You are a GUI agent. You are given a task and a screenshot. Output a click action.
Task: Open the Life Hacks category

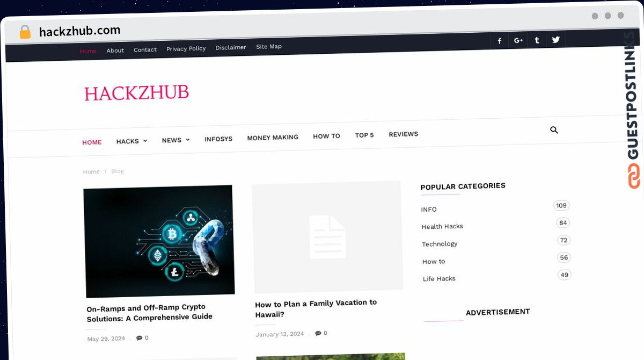coord(439,279)
